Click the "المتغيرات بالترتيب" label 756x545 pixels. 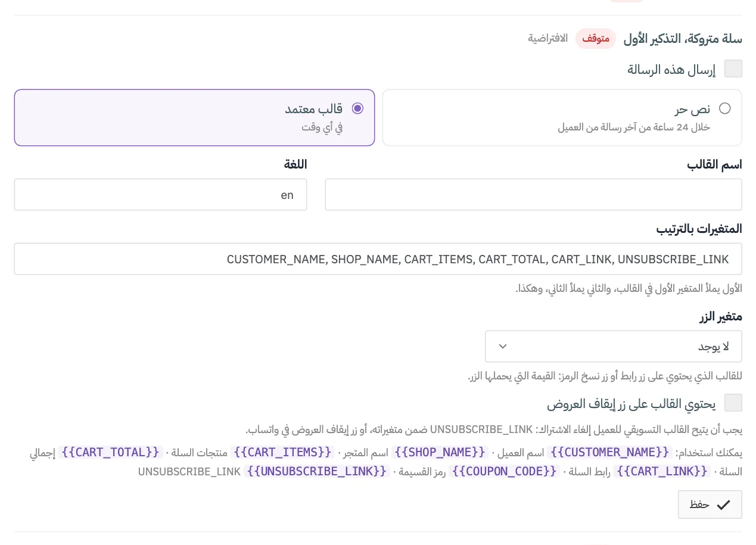coord(699,229)
